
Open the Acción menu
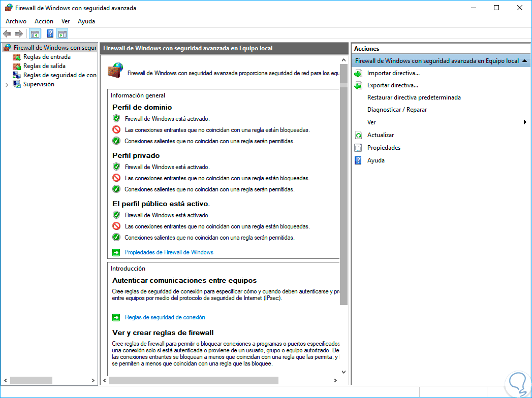(44, 21)
